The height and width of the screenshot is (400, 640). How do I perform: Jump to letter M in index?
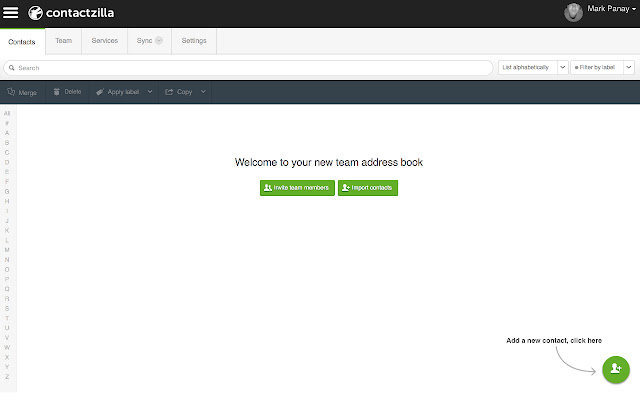pyautogui.click(x=7, y=250)
